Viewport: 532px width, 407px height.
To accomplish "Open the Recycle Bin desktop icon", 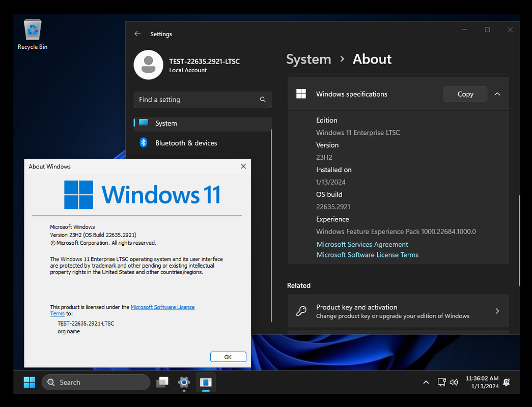I will click(33, 35).
